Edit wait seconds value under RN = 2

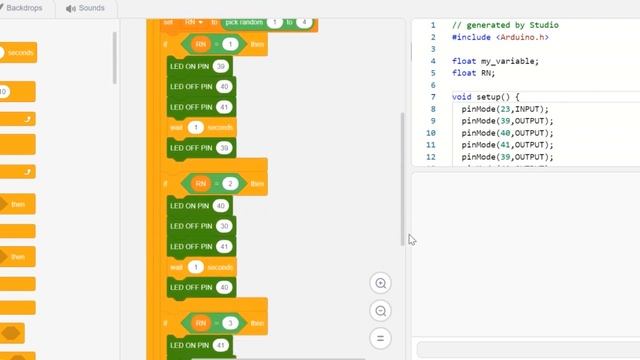click(196, 267)
